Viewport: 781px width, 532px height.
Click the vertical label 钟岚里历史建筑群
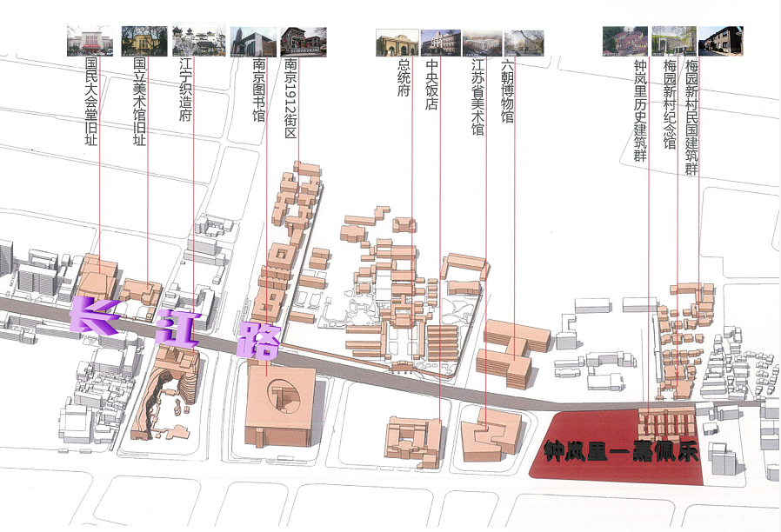click(640, 111)
